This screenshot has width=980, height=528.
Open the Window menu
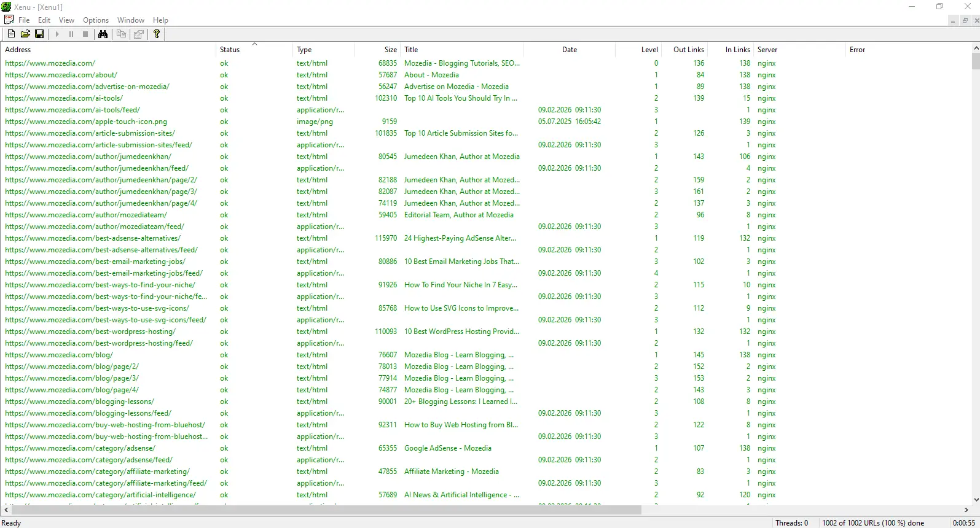point(131,20)
